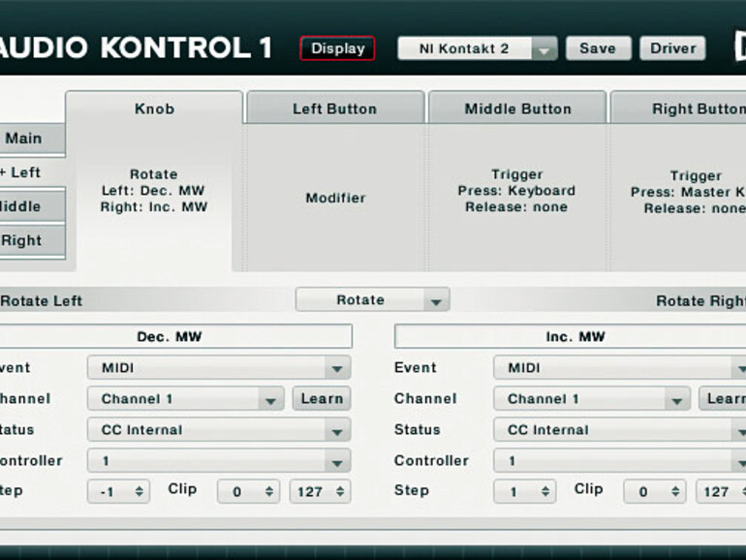The image size is (746, 560).
Task: Click Learn for Rotate Right
Action: [722, 399]
